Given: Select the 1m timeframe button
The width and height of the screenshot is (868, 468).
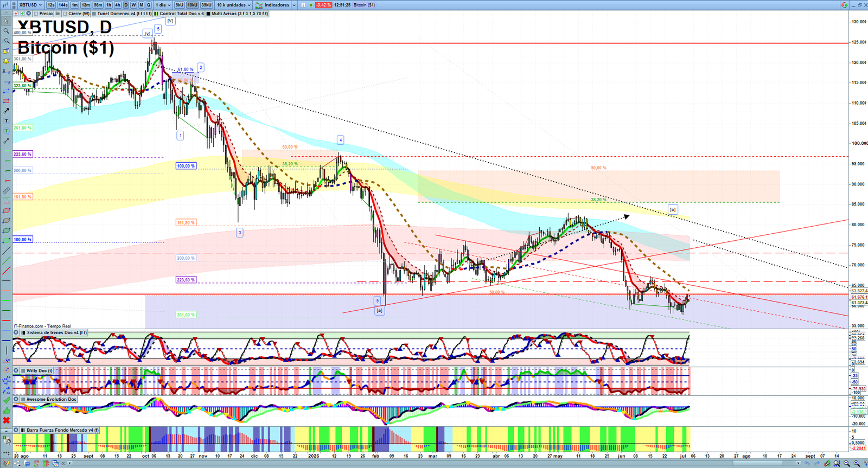Looking at the screenshot, I should [x=75, y=5].
